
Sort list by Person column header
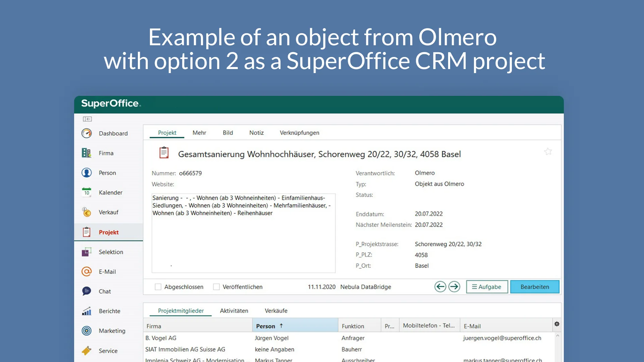pyautogui.click(x=266, y=326)
